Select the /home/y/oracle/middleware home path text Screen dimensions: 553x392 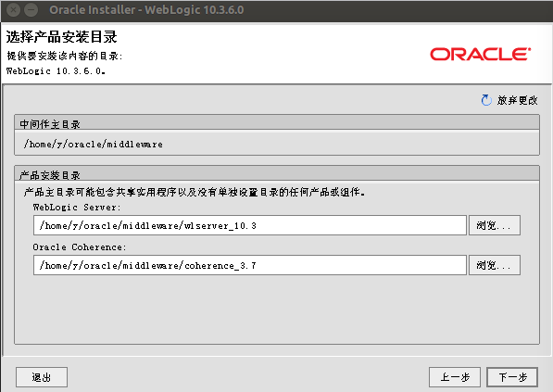click(94, 144)
